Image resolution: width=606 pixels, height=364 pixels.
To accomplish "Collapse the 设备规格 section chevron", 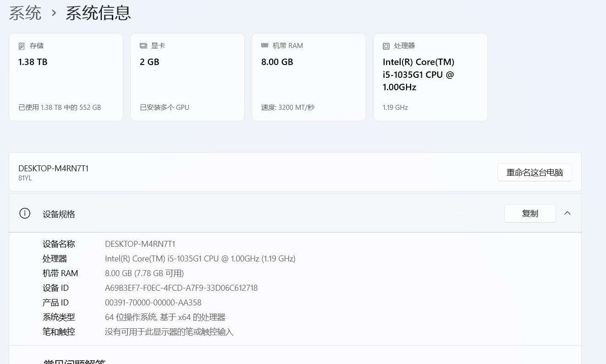I will 567,213.
